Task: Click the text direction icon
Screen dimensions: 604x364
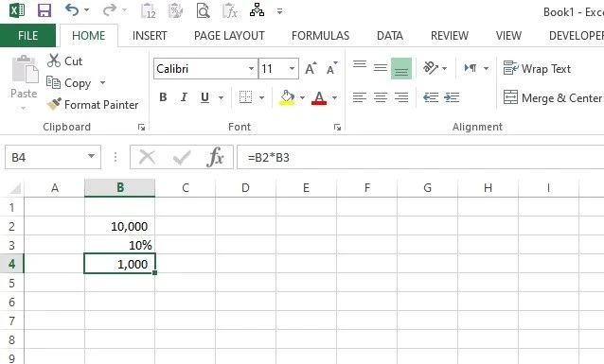Action: [471, 68]
